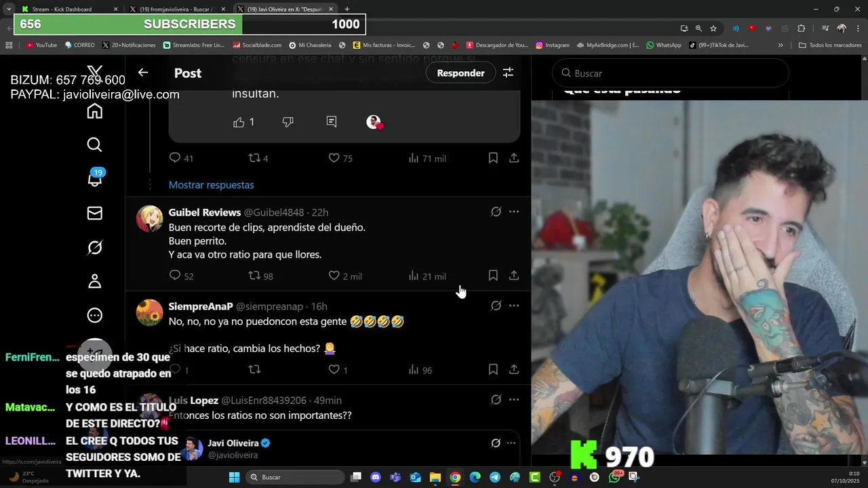Bookmark SiempreAnaP post
Image resolution: width=868 pixels, height=488 pixels.
pyautogui.click(x=493, y=369)
